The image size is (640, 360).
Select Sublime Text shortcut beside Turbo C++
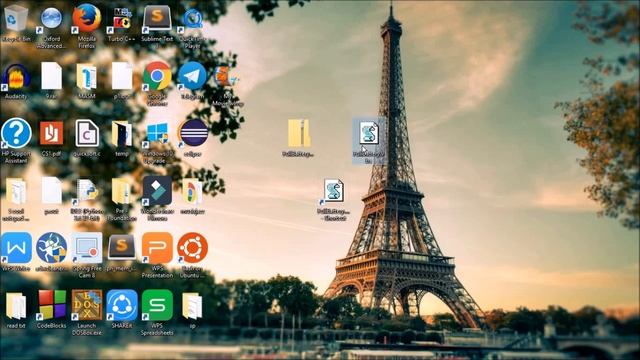[157, 19]
